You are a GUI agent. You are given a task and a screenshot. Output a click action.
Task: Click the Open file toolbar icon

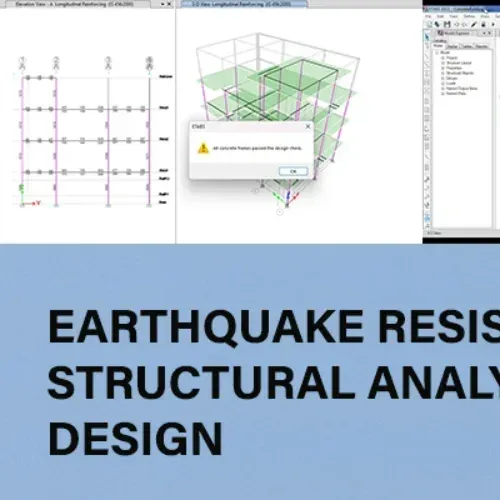tap(437, 24)
